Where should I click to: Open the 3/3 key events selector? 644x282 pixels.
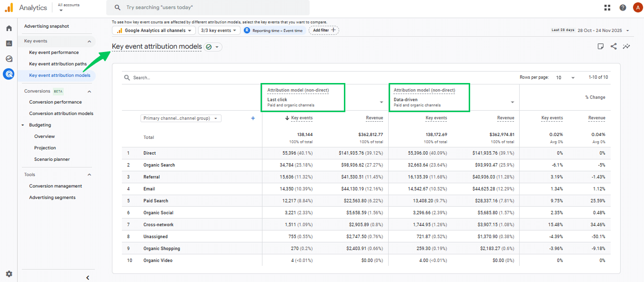pos(219,31)
